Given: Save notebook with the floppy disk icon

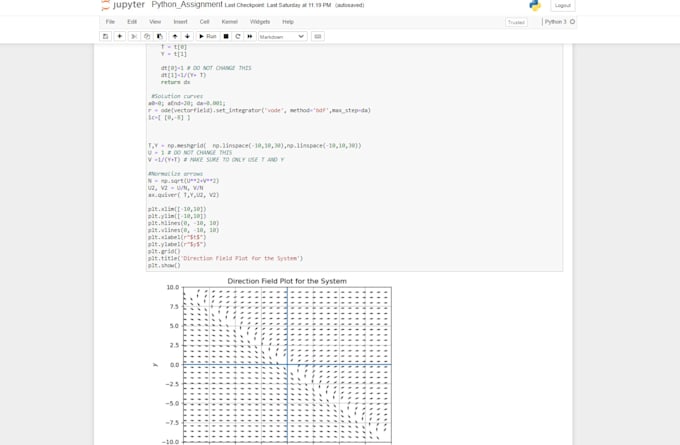Looking at the screenshot, I should (105, 36).
